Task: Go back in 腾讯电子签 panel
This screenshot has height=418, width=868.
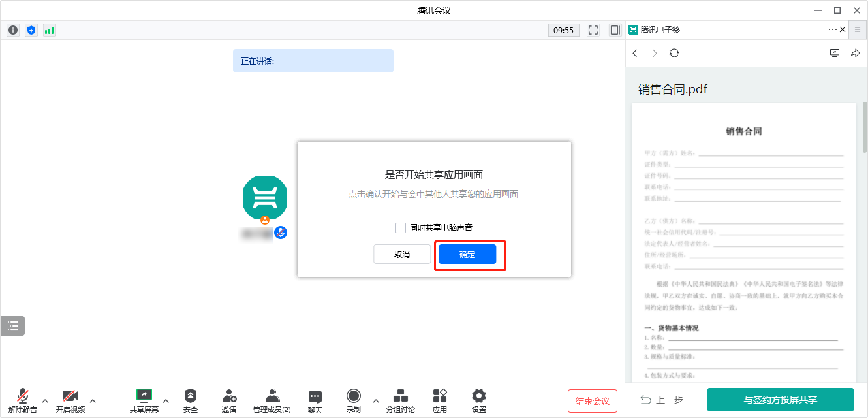Action: click(x=635, y=53)
